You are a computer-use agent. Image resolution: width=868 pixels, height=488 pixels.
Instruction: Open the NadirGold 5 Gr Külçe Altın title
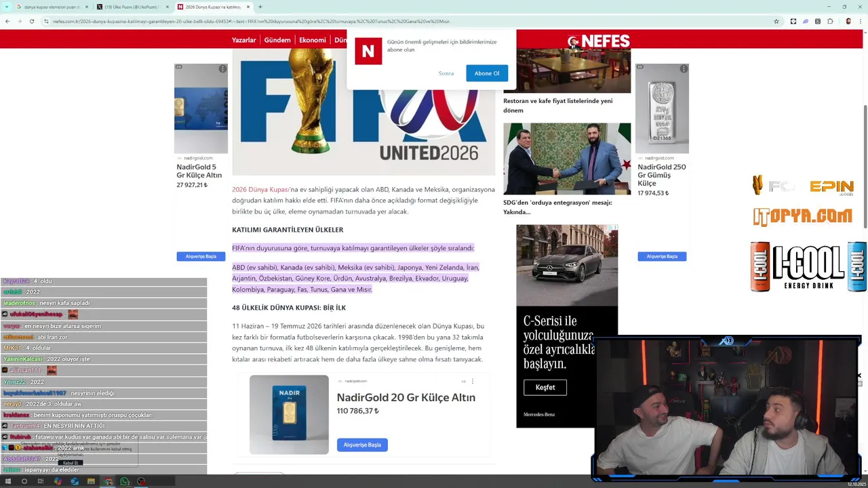point(199,171)
